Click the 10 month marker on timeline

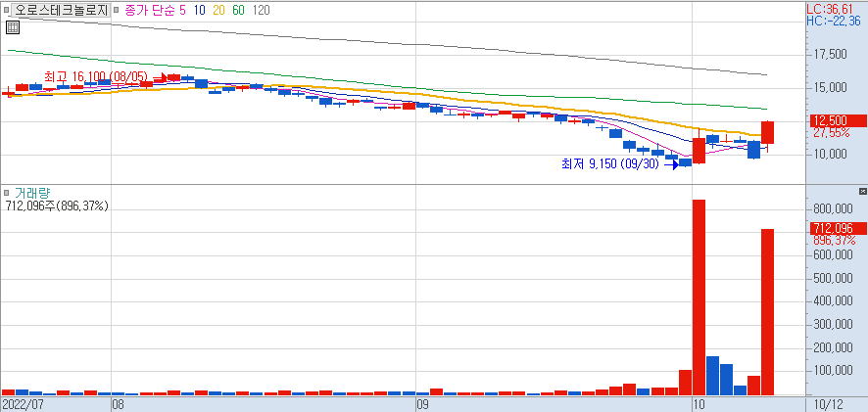(699, 405)
